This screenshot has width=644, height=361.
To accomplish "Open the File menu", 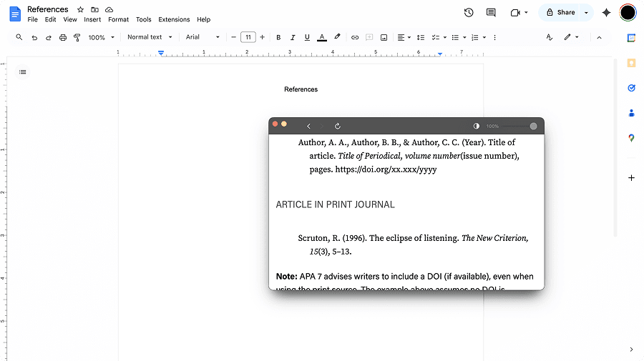I will point(32,19).
